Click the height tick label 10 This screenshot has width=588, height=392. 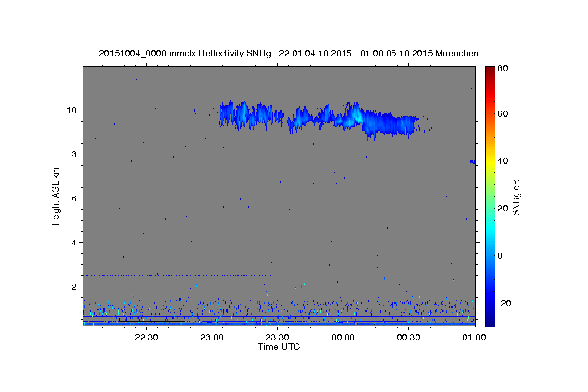click(73, 110)
